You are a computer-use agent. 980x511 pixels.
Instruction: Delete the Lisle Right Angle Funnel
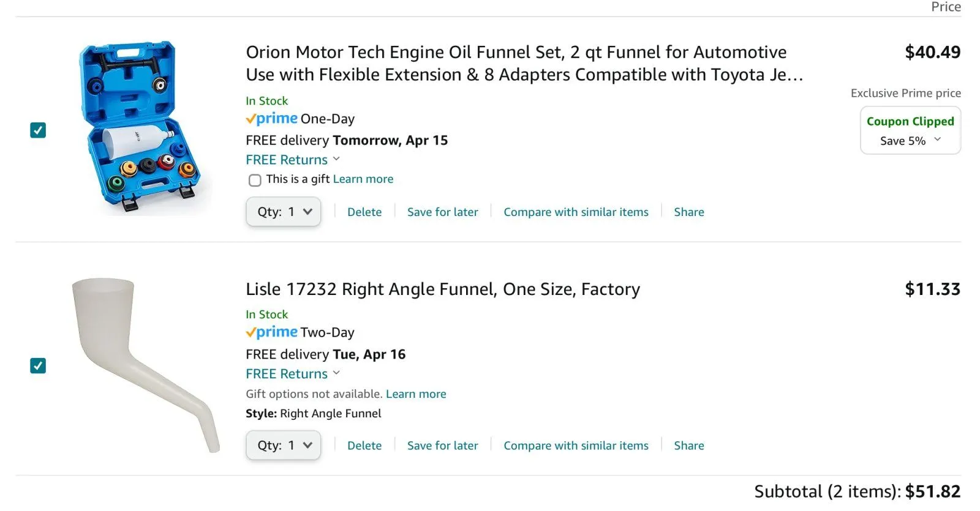coord(364,446)
